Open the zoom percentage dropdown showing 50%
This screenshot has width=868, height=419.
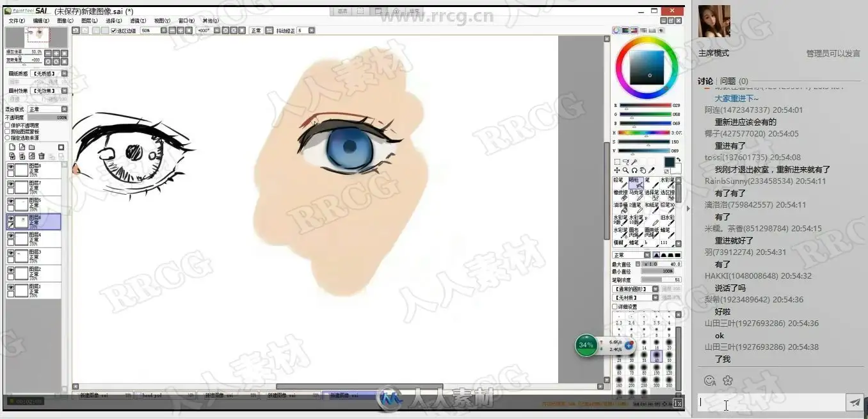[x=163, y=30]
